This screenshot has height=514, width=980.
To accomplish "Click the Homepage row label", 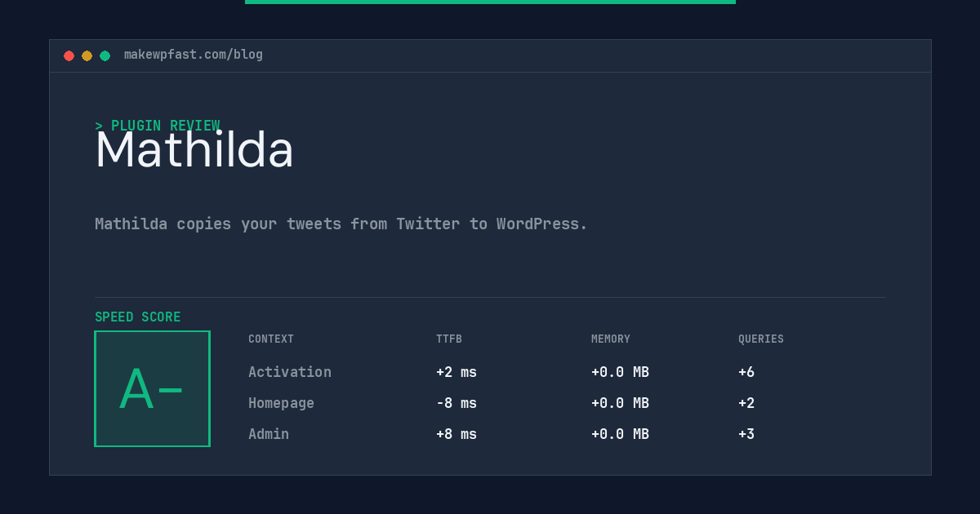I will (x=281, y=403).
